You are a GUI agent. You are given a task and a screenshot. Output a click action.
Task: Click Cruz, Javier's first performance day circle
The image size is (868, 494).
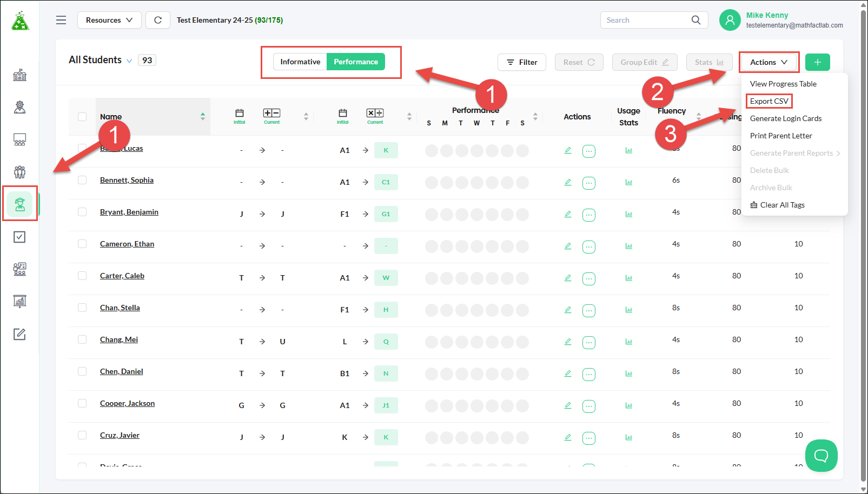pos(432,437)
